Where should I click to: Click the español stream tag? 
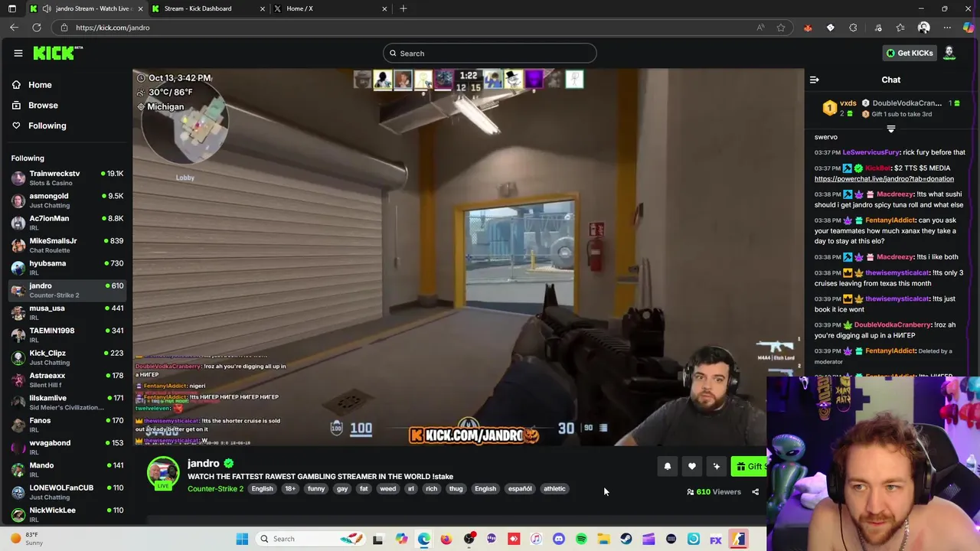click(x=520, y=489)
